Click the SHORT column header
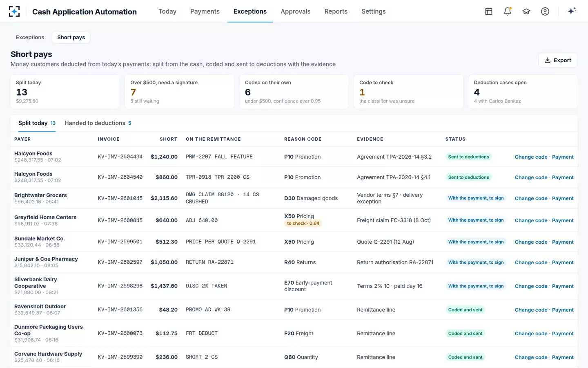The height and width of the screenshot is (368, 588). [x=168, y=139]
